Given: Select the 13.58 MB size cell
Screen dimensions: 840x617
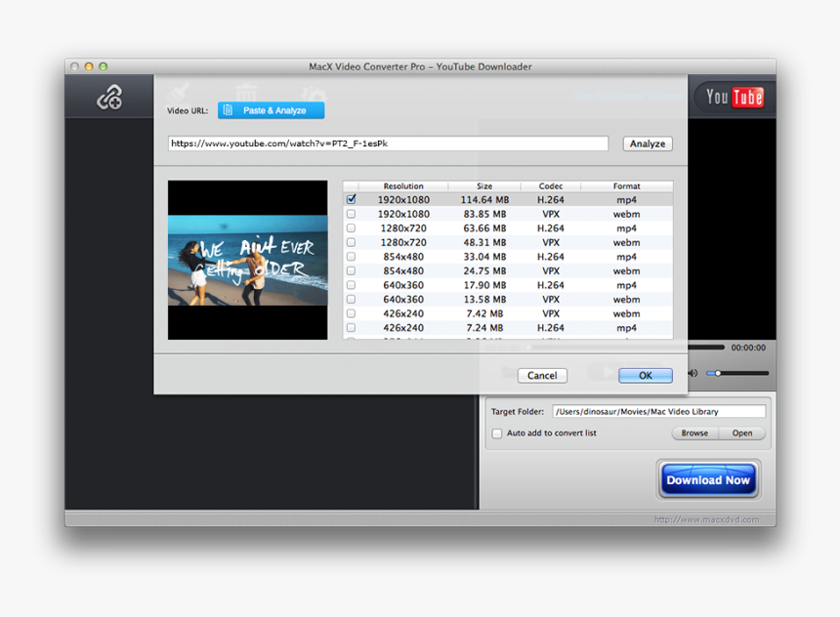Looking at the screenshot, I should coord(484,300).
